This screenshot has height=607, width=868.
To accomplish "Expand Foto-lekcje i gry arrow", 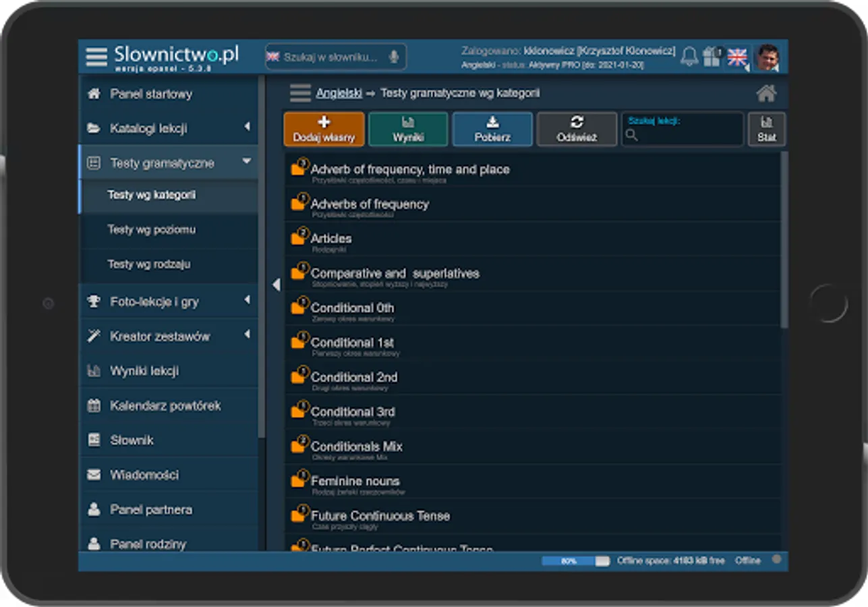I will 247,300.
